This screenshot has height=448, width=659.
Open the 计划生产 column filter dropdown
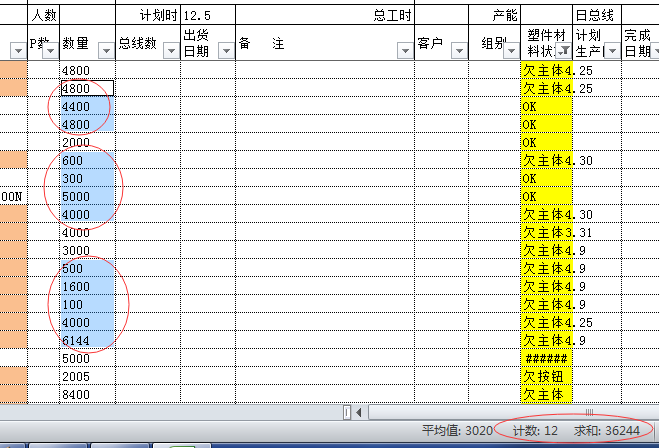[x=612, y=51]
